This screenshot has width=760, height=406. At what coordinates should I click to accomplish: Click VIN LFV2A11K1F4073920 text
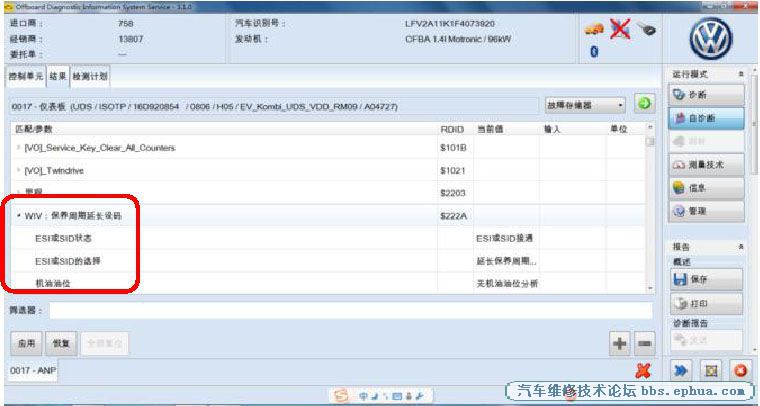coord(450,24)
